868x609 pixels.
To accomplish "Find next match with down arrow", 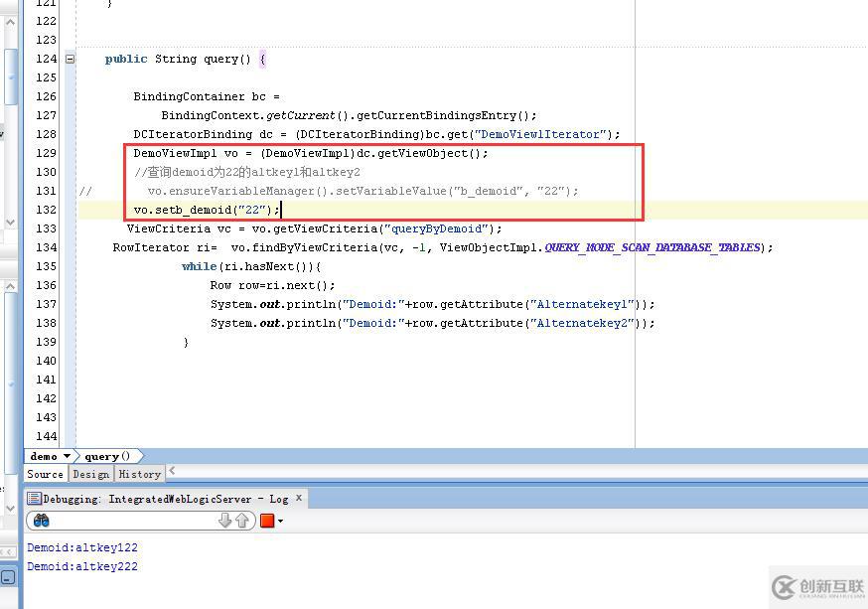I will (224, 521).
